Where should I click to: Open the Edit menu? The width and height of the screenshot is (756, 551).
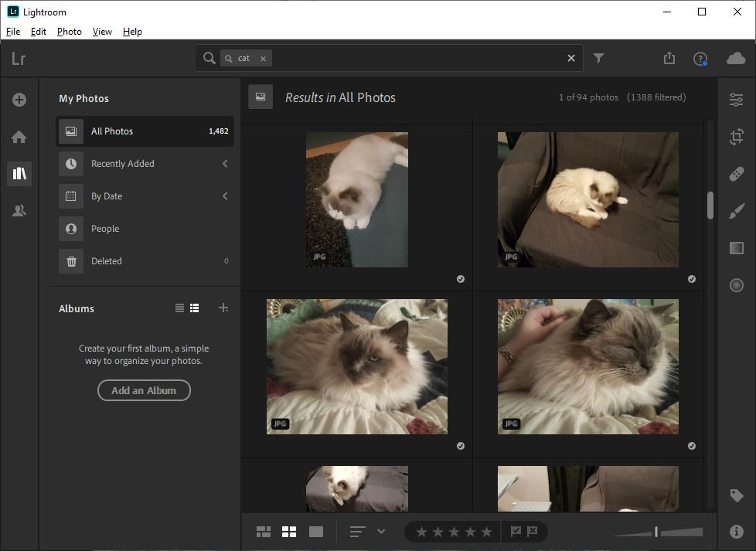38,32
